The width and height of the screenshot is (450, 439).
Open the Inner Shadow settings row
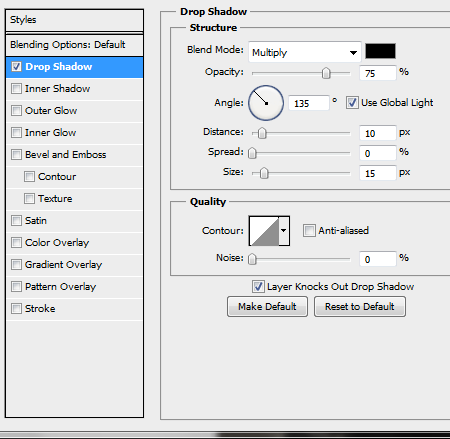coord(75,89)
